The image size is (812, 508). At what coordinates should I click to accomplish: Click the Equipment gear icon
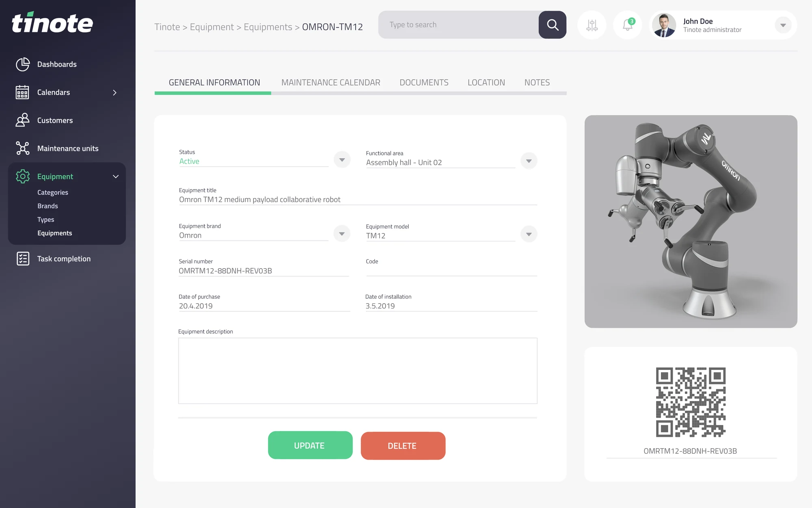pyautogui.click(x=23, y=176)
